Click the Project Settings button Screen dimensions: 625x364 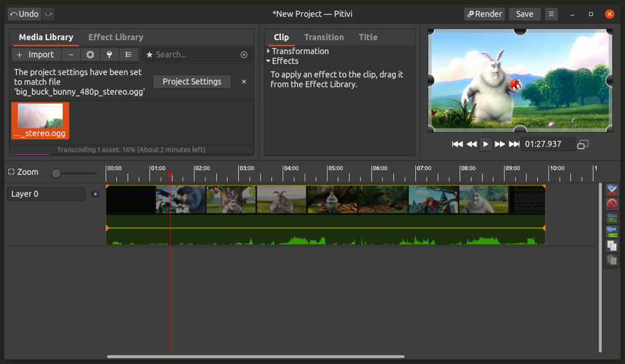tap(192, 81)
